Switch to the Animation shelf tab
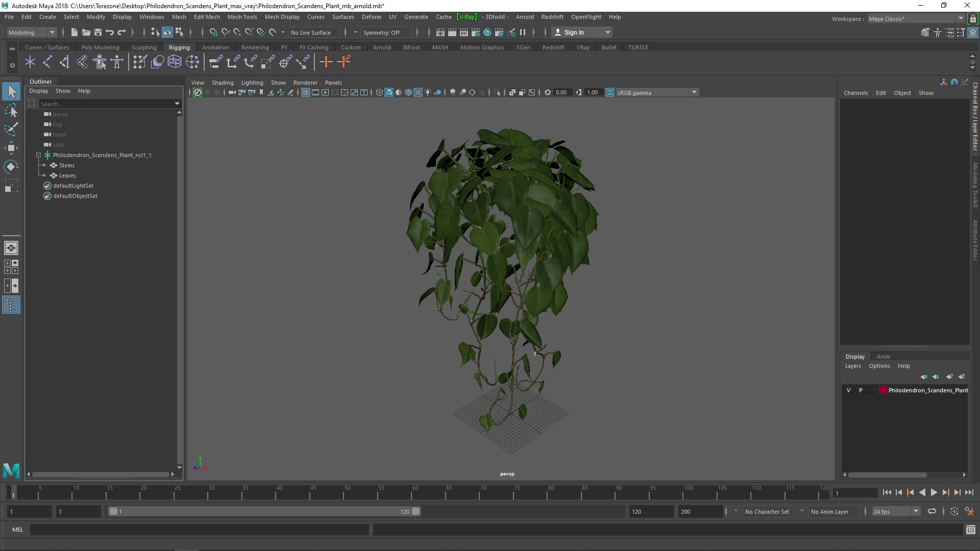Screen dimensions: 980x551 215,47
